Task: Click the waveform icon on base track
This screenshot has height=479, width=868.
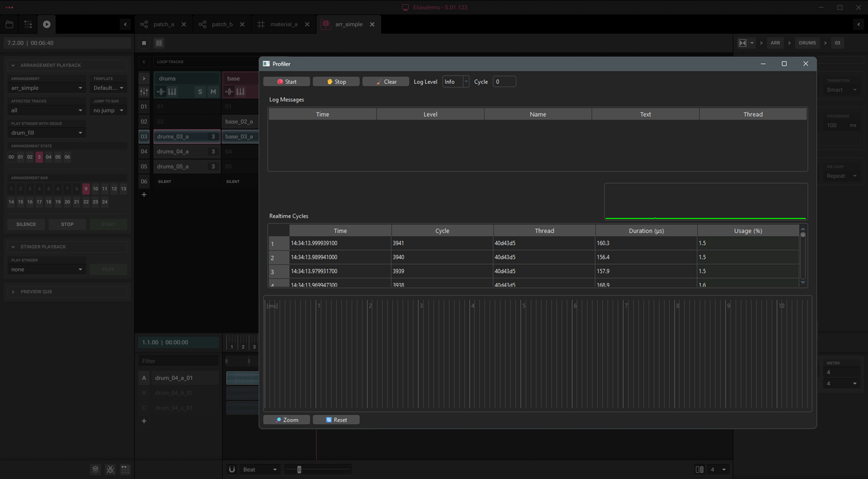Action: pos(229,92)
